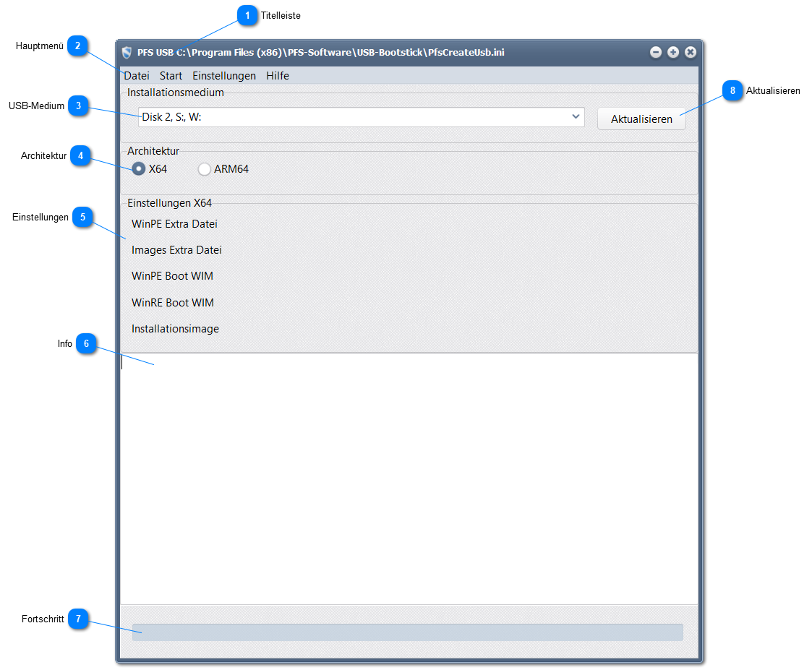Click the progress bar at the bottom
The height and width of the screenshot is (670, 812).
point(407,632)
